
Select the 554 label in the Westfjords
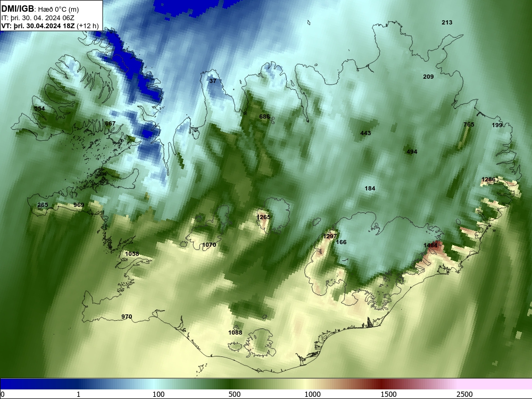point(39,109)
